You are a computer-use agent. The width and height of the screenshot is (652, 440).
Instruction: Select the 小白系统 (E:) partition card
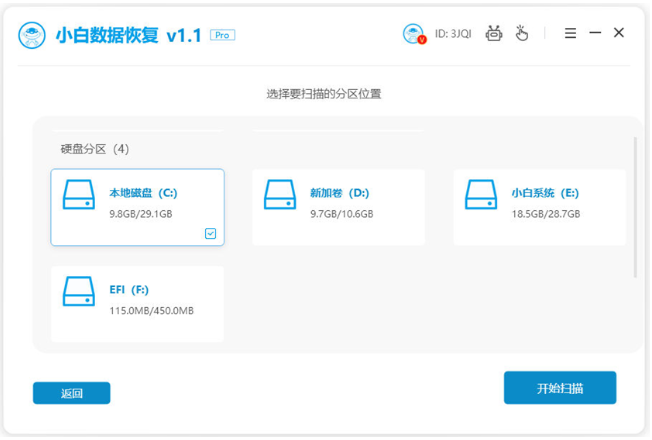[x=540, y=207]
